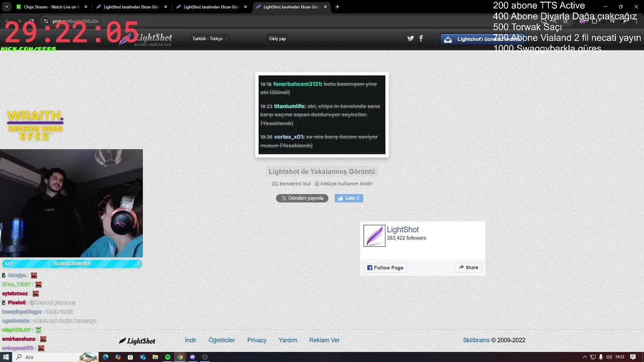The width and height of the screenshot is (644, 362).
Task: Click the Follow Page button
Action: [x=385, y=267]
